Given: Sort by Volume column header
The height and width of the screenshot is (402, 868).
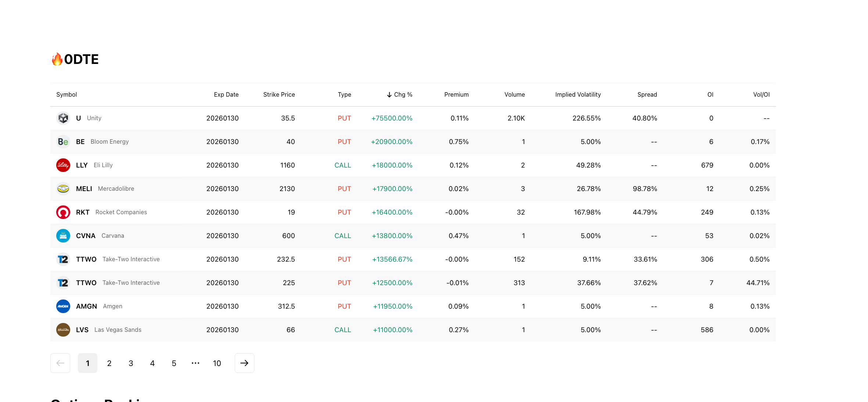Looking at the screenshot, I should tap(514, 94).
